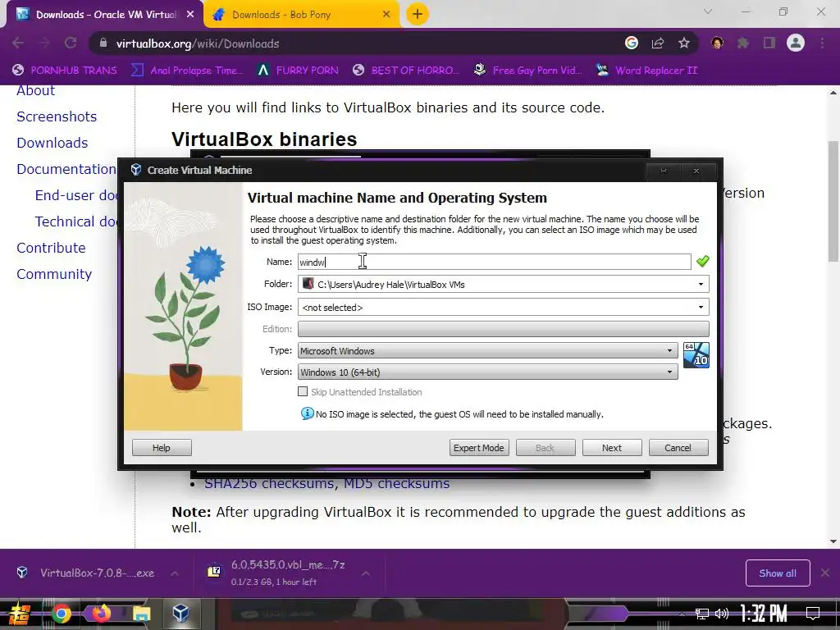Open Chrome tab search chevron
The height and width of the screenshot is (630, 840).
click(x=708, y=11)
